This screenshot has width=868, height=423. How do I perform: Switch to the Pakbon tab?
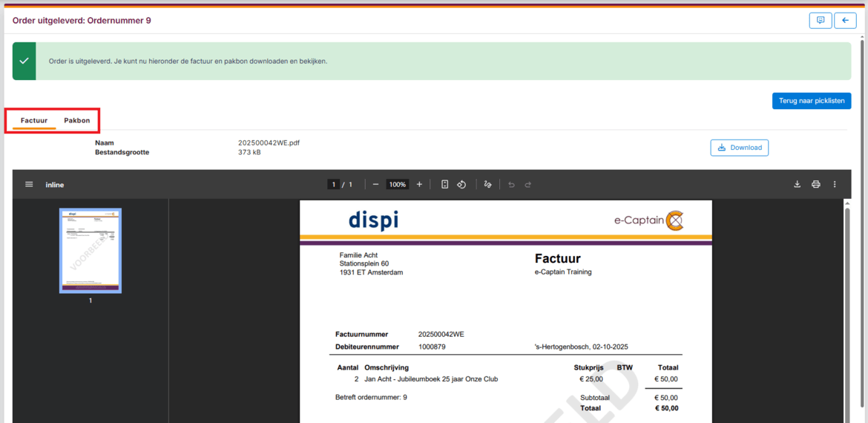coord(77,120)
